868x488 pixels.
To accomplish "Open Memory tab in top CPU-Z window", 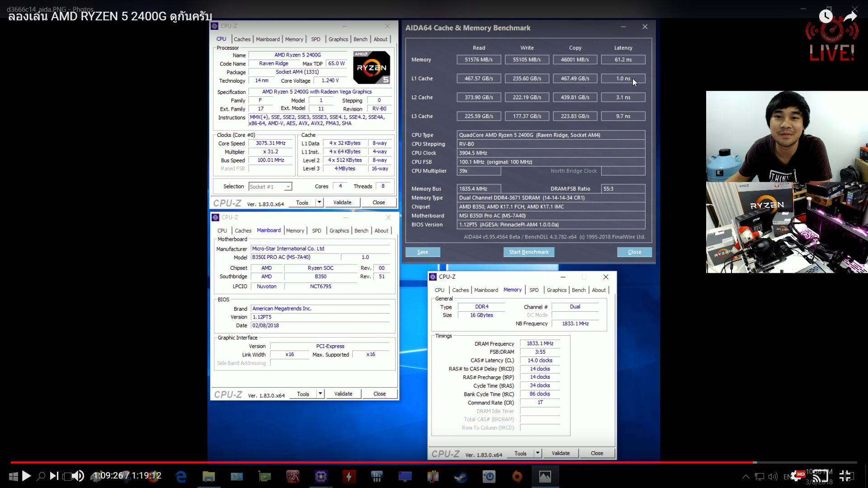I will click(294, 39).
